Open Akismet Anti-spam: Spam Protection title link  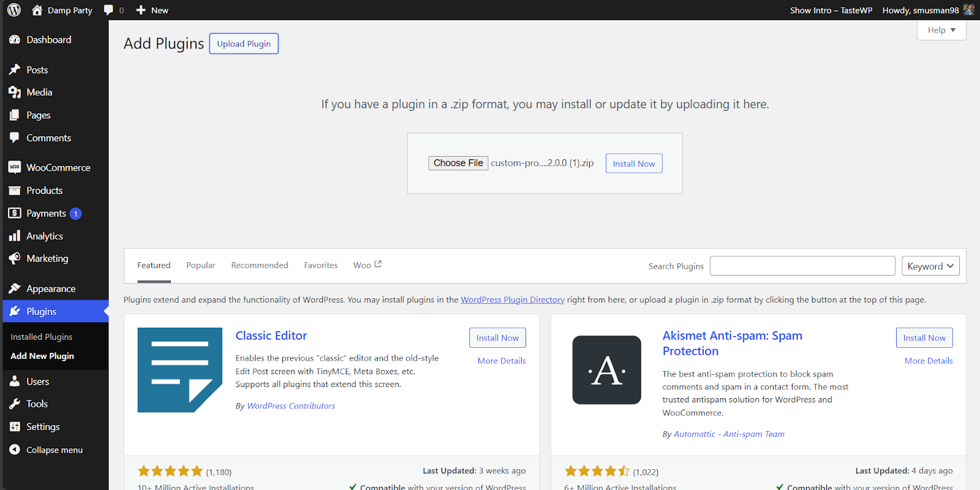733,343
